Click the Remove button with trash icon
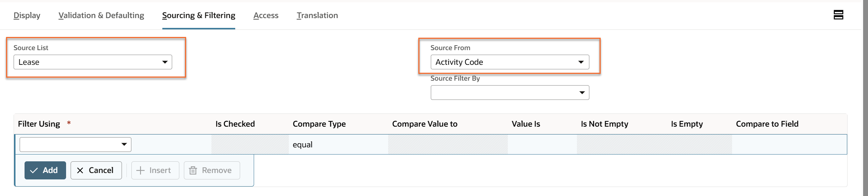The height and width of the screenshot is (196, 868). click(212, 170)
